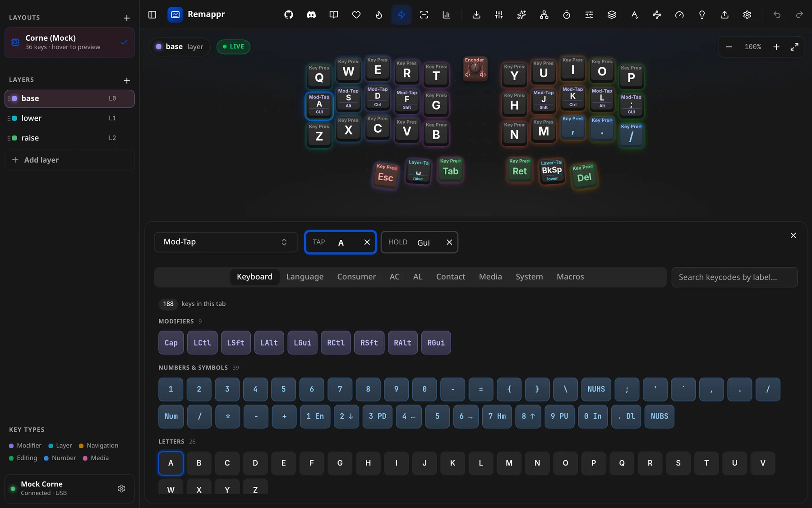
Task: Click the Encoder knob on the keyboard
Action: coord(475,69)
